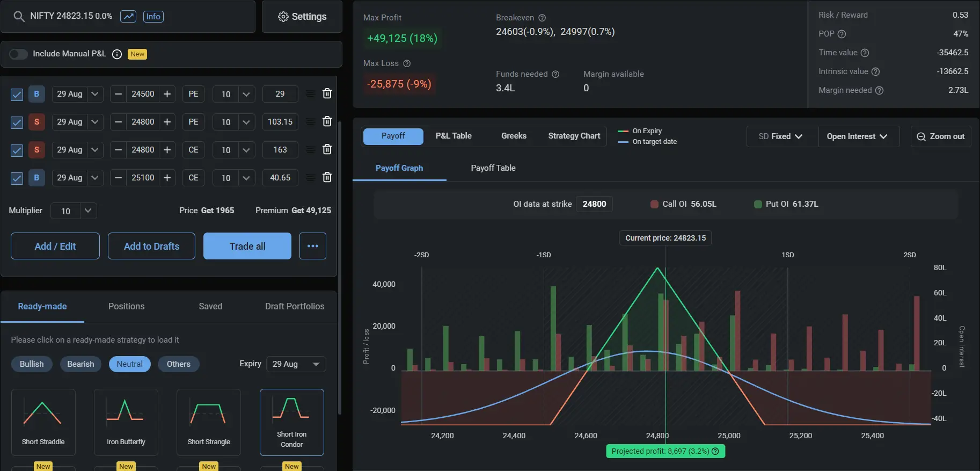Click the Put OI green color swatch
The image size is (980, 471).
coord(758,204)
